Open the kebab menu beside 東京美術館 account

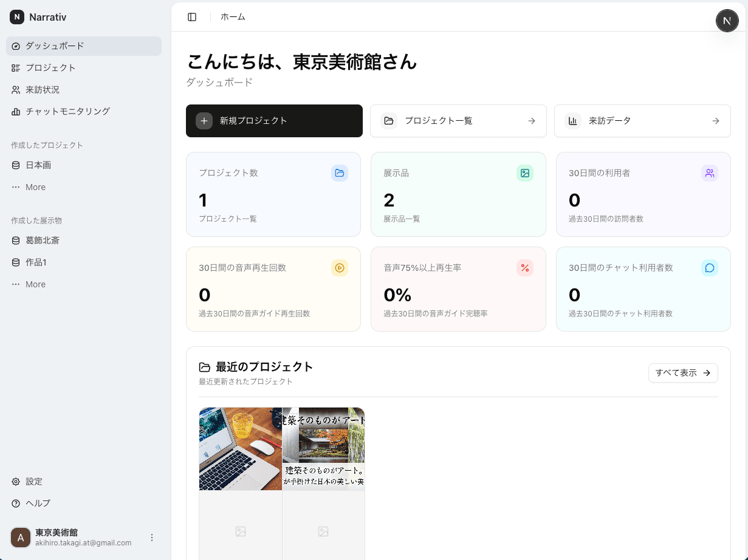[151, 538]
